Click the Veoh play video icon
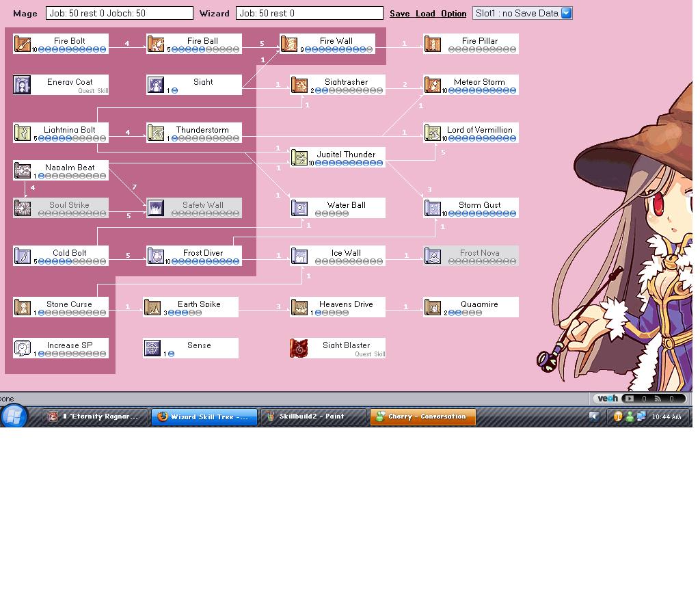 630,398
